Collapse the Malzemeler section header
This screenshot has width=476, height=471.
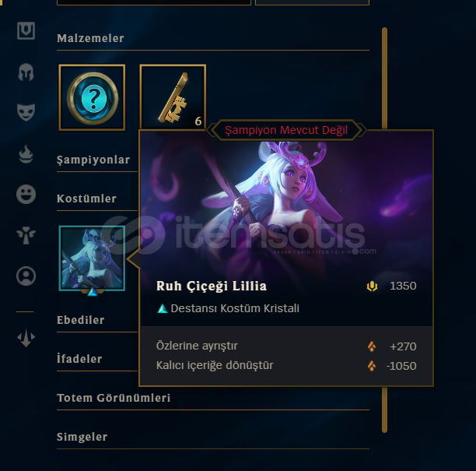click(90, 38)
